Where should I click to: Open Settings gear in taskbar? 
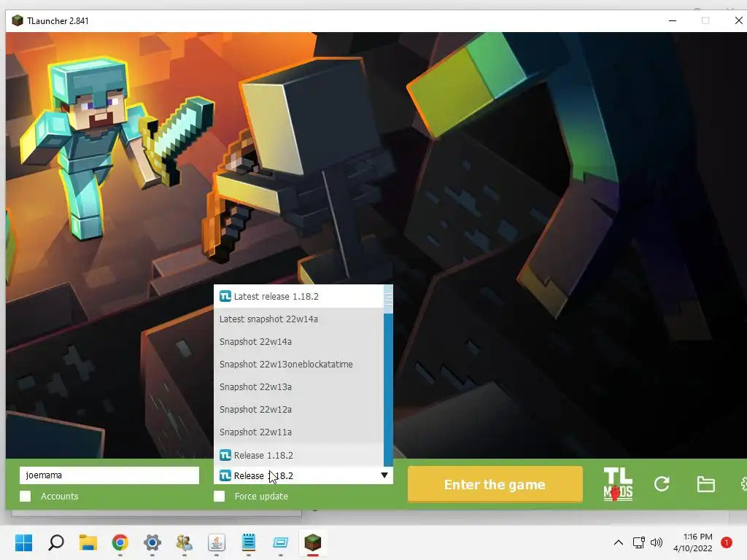pyautogui.click(x=152, y=542)
